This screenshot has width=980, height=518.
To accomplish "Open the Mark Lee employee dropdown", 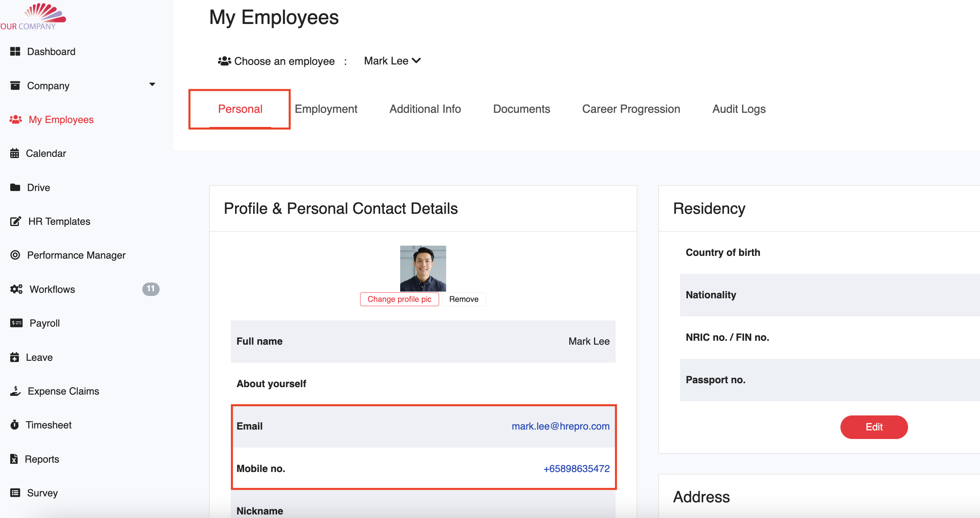I will [x=392, y=61].
